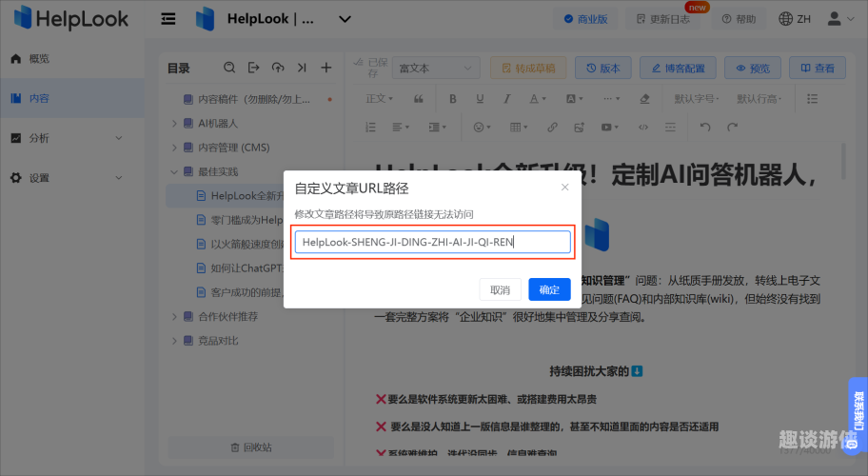The width and height of the screenshot is (868, 476).
Task: Click 取消 to cancel the dialog
Action: (500, 289)
